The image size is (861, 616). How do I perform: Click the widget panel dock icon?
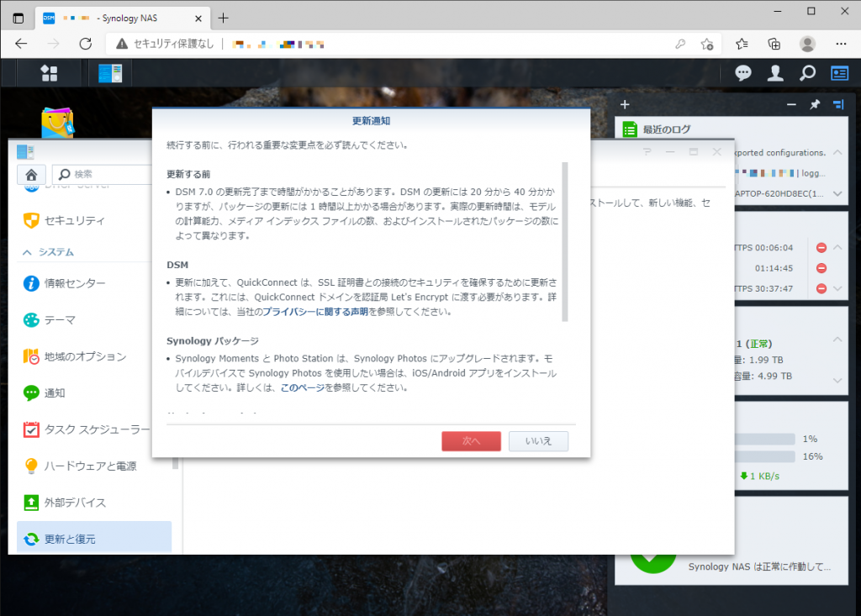pyautogui.click(x=838, y=104)
